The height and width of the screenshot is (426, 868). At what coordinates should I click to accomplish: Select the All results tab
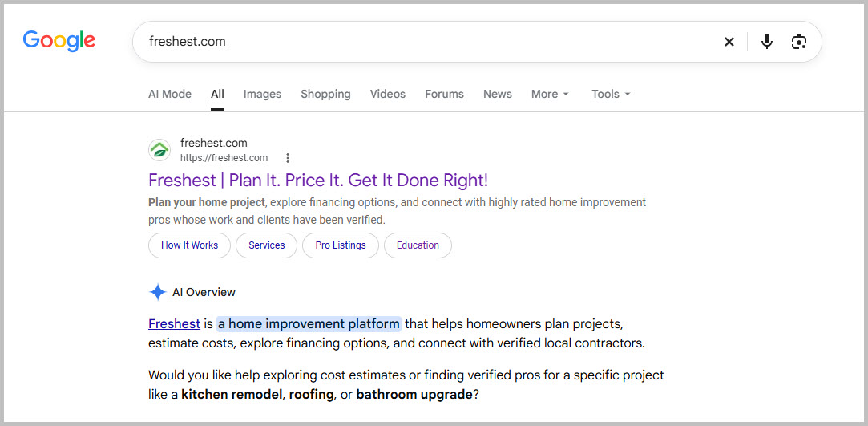pyautogui.click(x=217, y=94)
